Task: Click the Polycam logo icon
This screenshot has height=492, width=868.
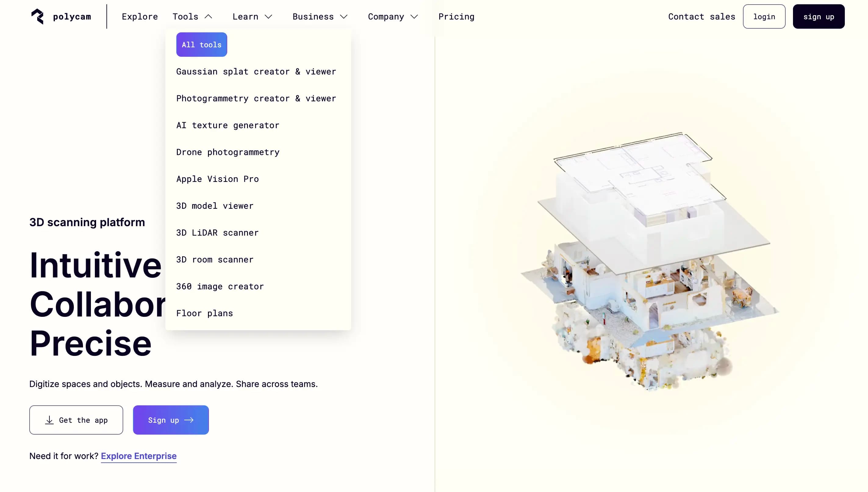Action: pos(37,16)
